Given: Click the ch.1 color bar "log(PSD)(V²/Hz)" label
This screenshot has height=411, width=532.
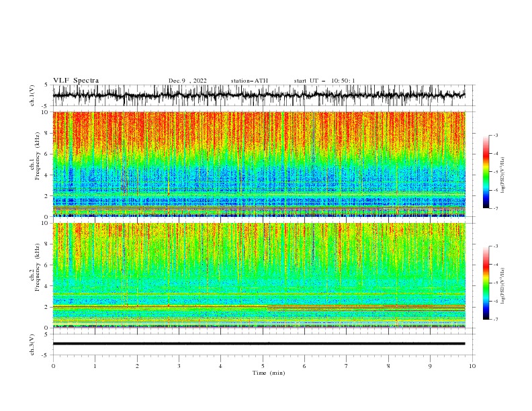Looking at the screenshot, I should pyautogui.click(x=503, y=175).
